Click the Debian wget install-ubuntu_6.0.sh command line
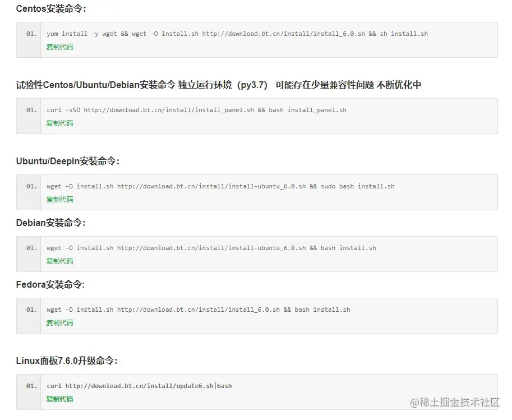 click(211, 248)
